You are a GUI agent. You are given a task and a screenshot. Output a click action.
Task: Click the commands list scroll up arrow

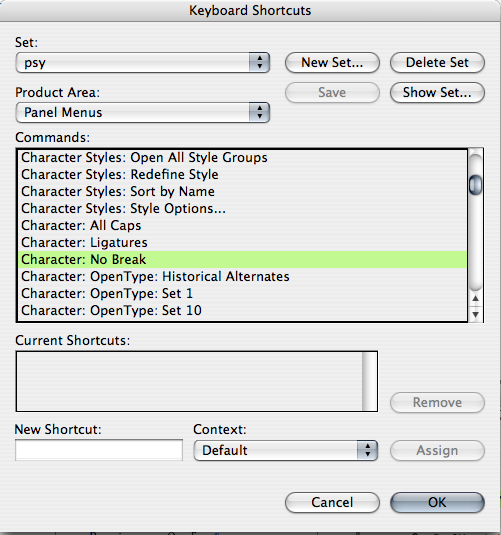coord(475,299)
